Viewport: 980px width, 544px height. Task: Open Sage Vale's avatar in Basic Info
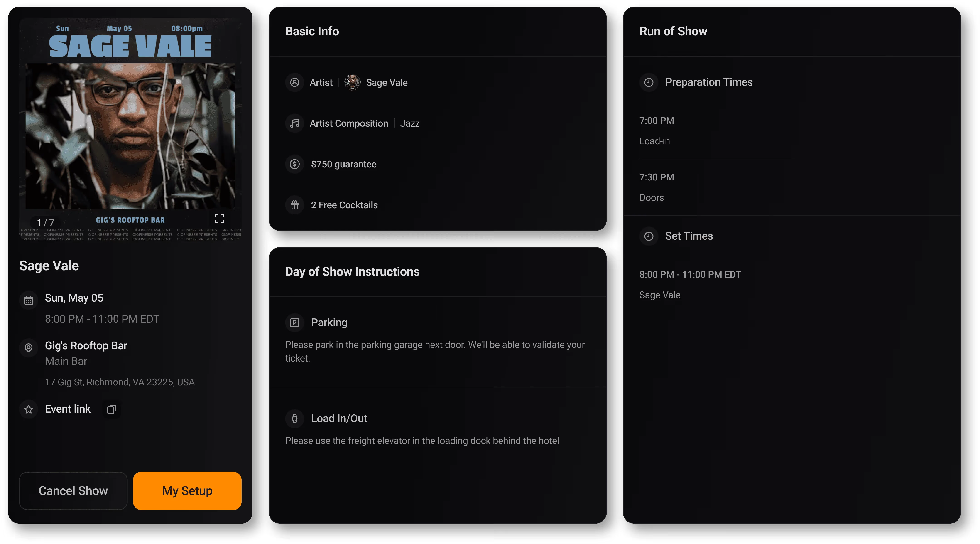pos(352,82)
